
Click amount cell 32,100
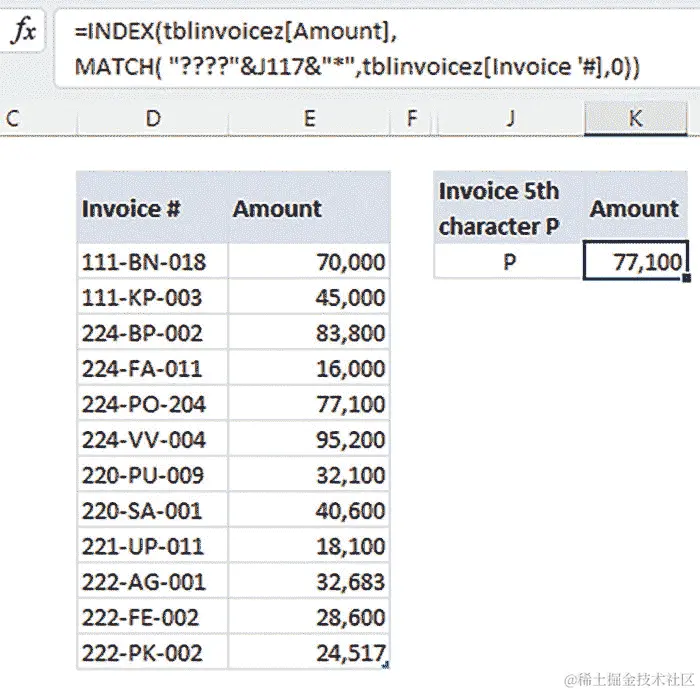click(x=309, y=475)
